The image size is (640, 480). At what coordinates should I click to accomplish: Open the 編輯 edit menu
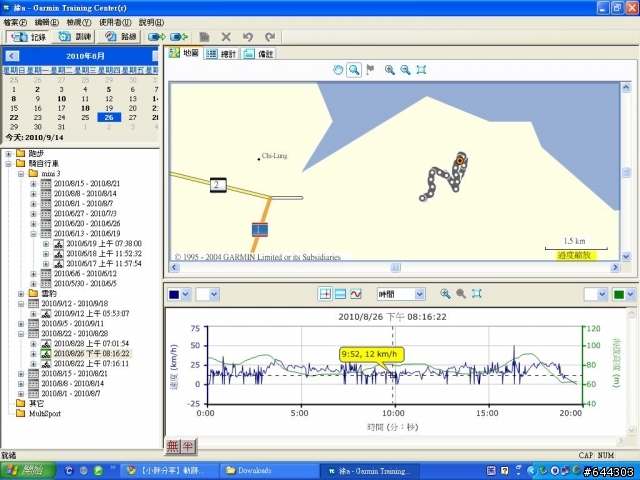pyautogui.click(x=47, y=22)
